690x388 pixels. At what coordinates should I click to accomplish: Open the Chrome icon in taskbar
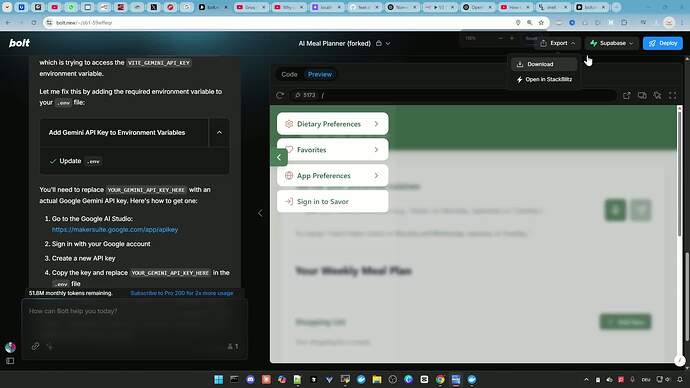click(x=440, y=379)
